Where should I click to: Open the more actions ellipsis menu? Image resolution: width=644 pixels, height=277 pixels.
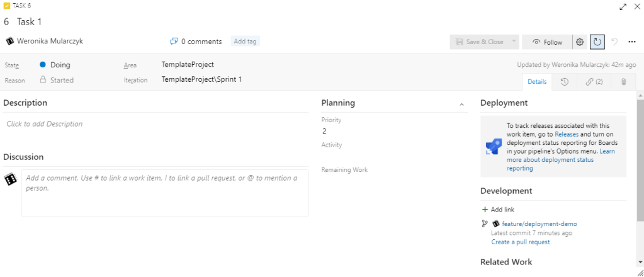coord(632,42)
